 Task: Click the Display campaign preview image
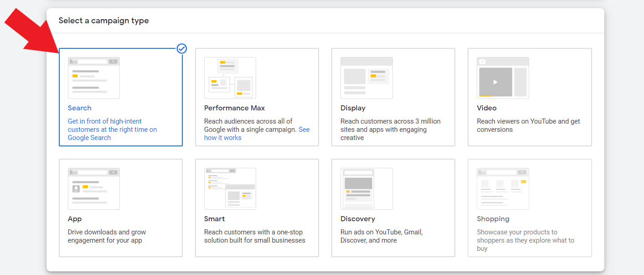pos(366,78)
